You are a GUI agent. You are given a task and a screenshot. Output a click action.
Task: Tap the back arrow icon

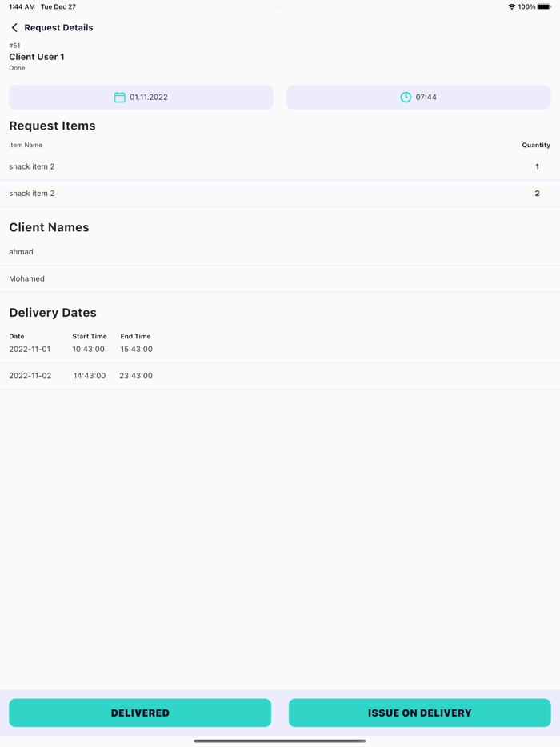(x=14, y=28)
